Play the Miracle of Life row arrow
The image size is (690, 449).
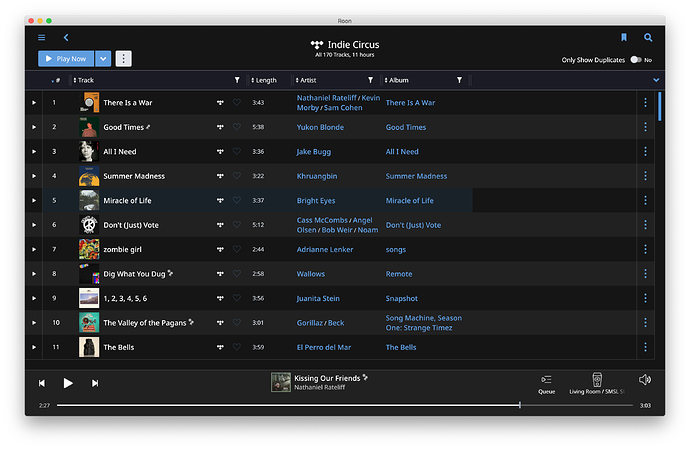coord(34,200)
